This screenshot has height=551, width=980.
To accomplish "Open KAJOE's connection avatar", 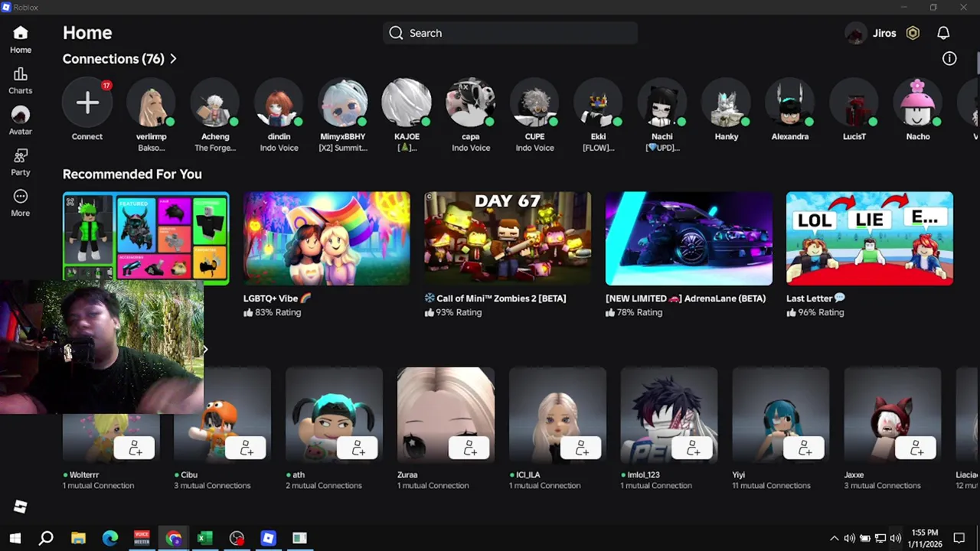I will [x=407, y=103].
